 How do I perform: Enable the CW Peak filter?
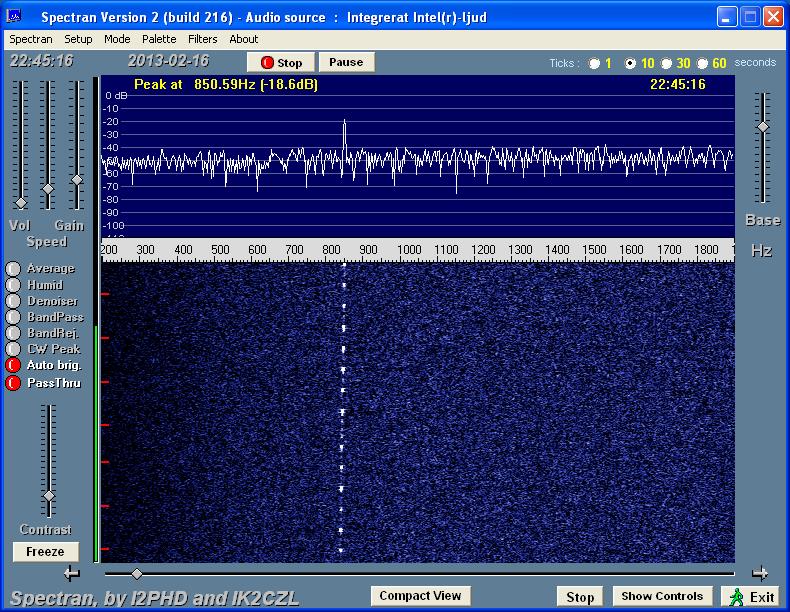pos(13,349)
